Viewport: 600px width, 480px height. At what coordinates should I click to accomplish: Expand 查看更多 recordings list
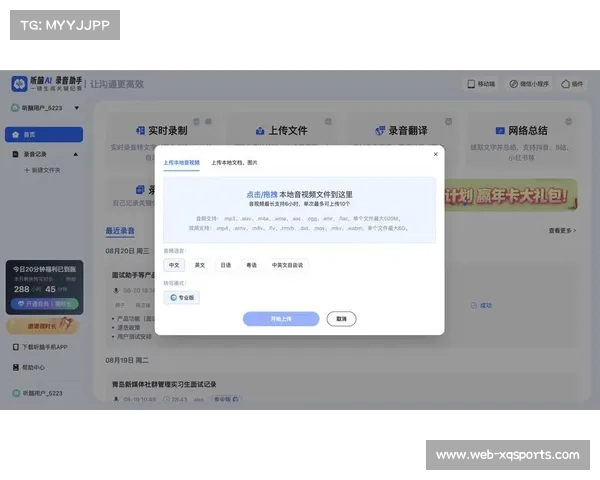(x=562, y=231)
